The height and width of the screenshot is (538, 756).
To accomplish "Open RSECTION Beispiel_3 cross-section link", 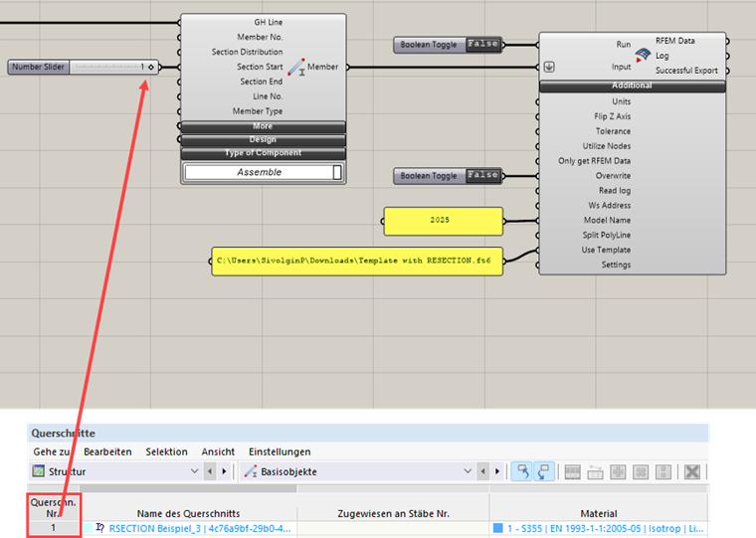I will point(200,528).
